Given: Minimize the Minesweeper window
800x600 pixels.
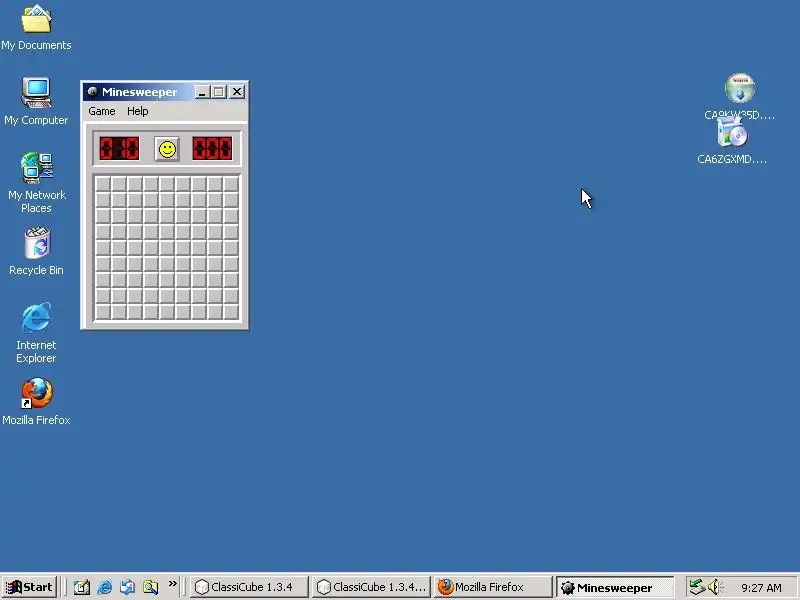Looking at the screenshot, I should [x=202, y=92].
